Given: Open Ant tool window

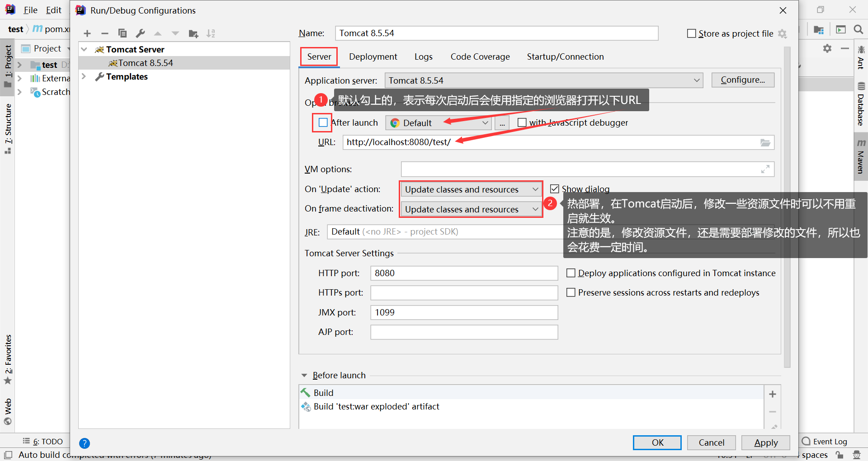Looking at the screenshot, I should (861, 57).
